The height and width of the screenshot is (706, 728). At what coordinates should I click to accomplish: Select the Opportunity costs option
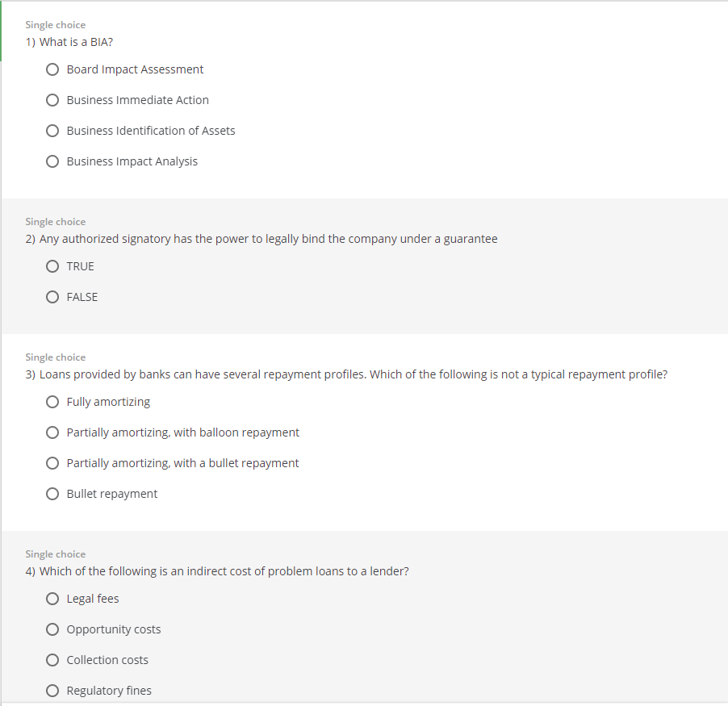point(53,629)
